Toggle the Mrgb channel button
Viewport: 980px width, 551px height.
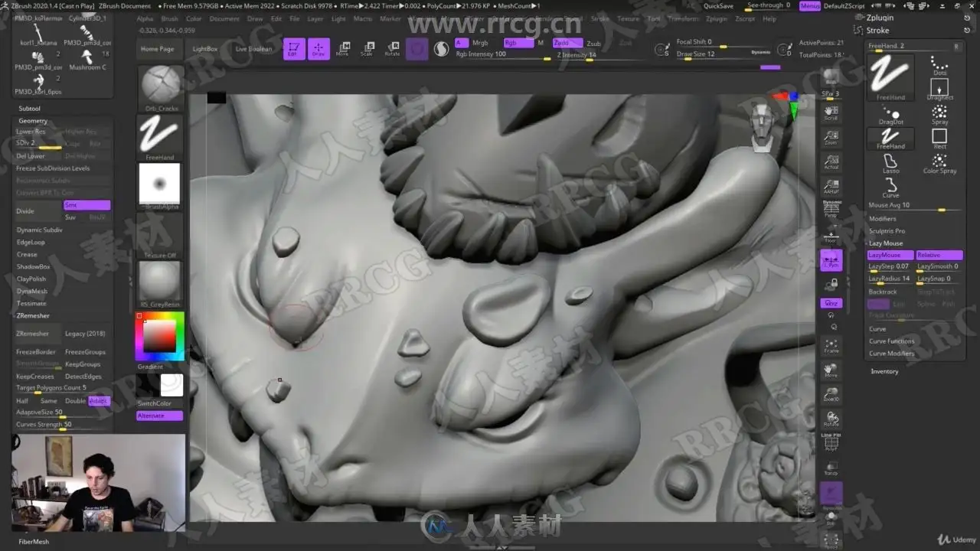click(x=480, y=43)
